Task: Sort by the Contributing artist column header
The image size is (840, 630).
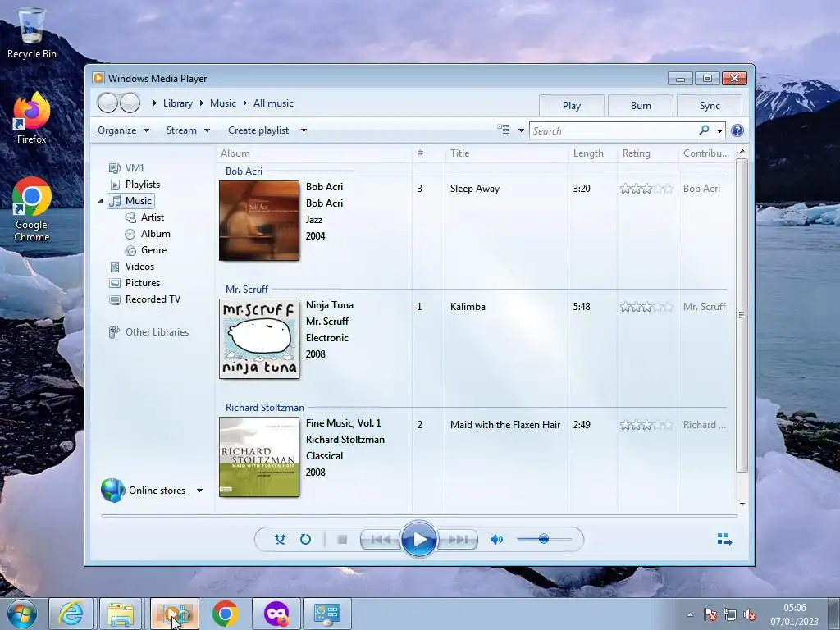Action: pyautogui.click(x=706, y=153)
